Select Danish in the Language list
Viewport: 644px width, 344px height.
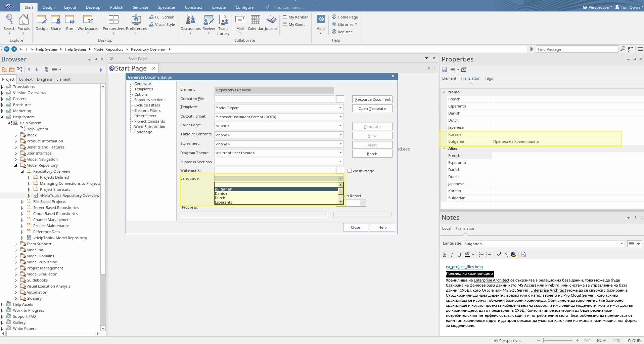click(221, 193)
